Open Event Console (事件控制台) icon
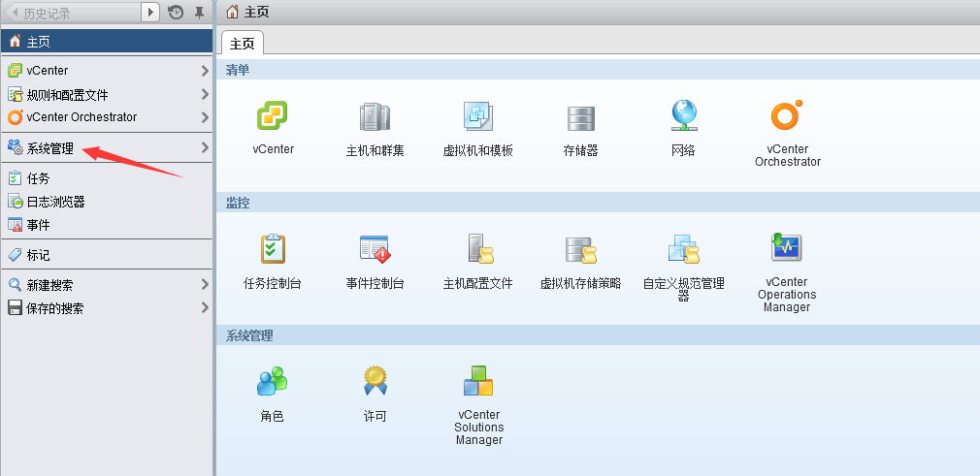Viewport: 980px width, 476px height. pos(375,248)
